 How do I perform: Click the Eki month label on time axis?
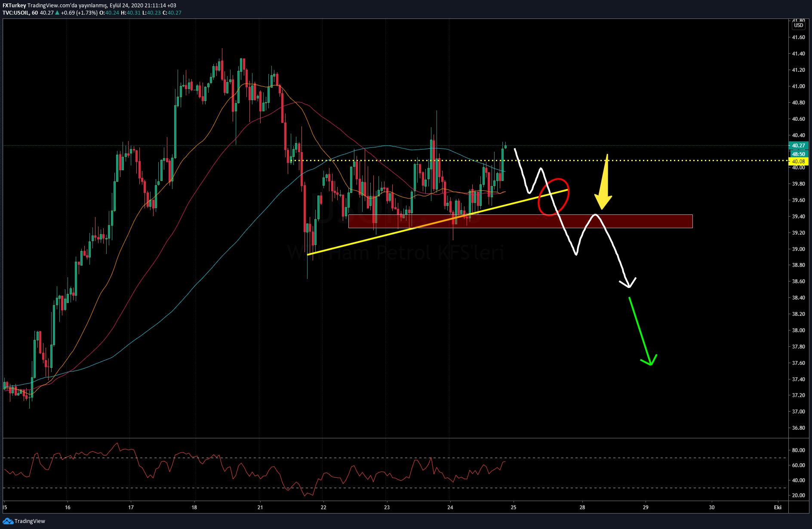click(x=778, y=508)
